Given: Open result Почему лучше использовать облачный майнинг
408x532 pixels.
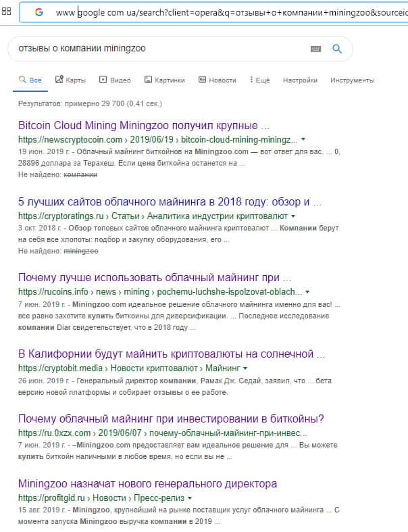Looking at the screenshot, I should [x=155, y=278].
